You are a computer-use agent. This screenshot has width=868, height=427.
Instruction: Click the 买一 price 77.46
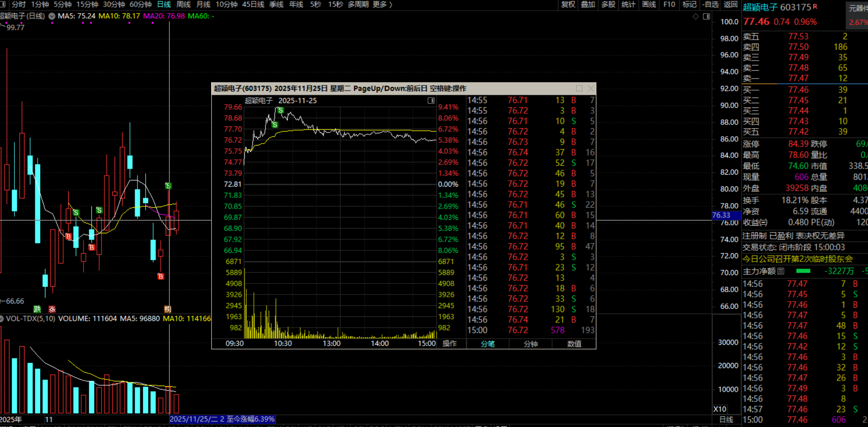pos(798,90)
